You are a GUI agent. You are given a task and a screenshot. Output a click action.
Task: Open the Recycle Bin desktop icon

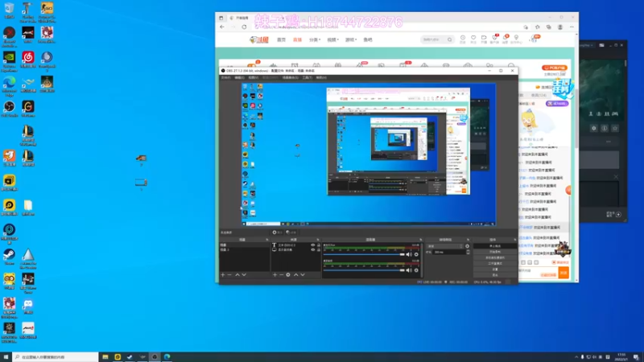pyautogui.click(x=9, y=10)
